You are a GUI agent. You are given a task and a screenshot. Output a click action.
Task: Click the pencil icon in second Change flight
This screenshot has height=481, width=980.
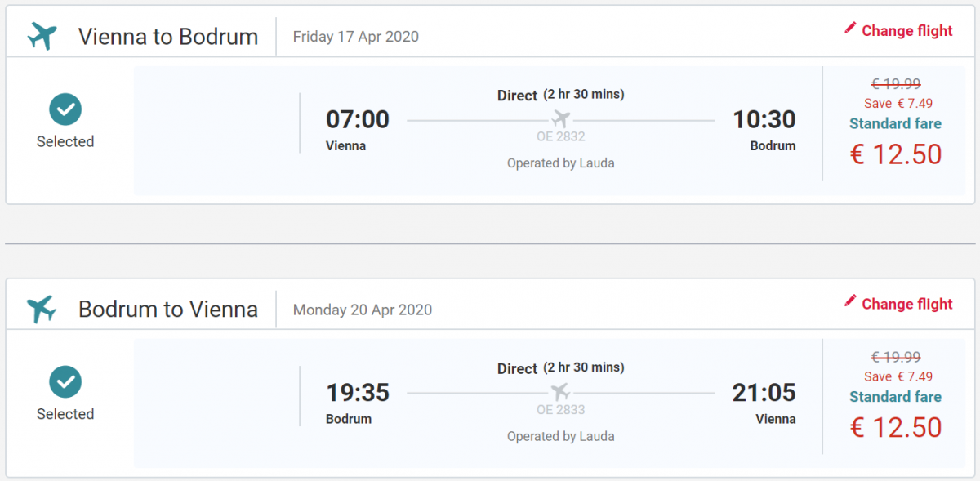tap(850, 302)
